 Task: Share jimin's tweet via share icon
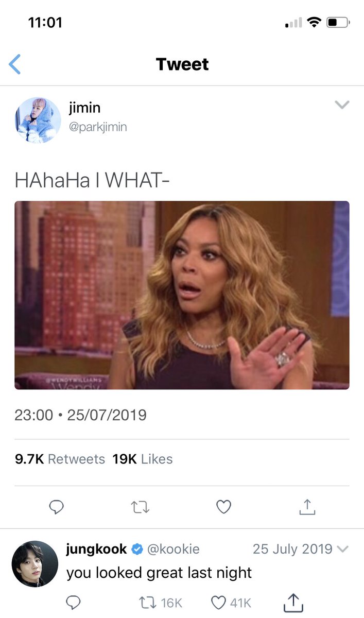coord(307,507)
